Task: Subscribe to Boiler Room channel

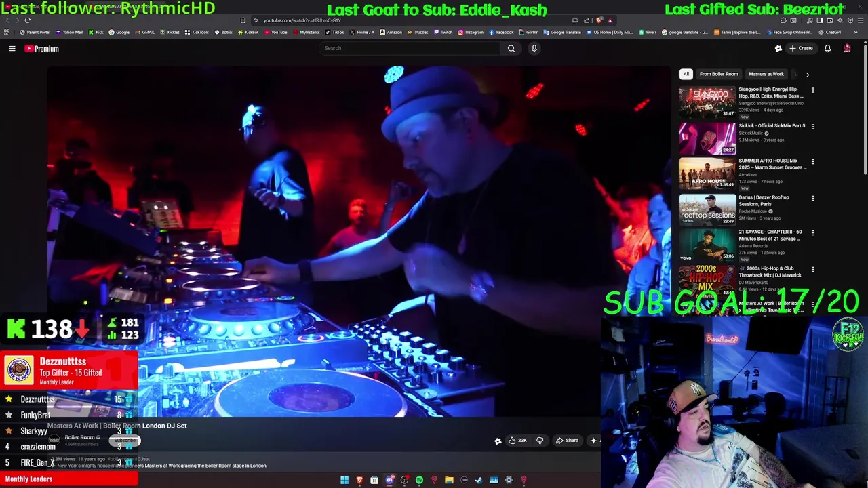Action: [125, 441]
